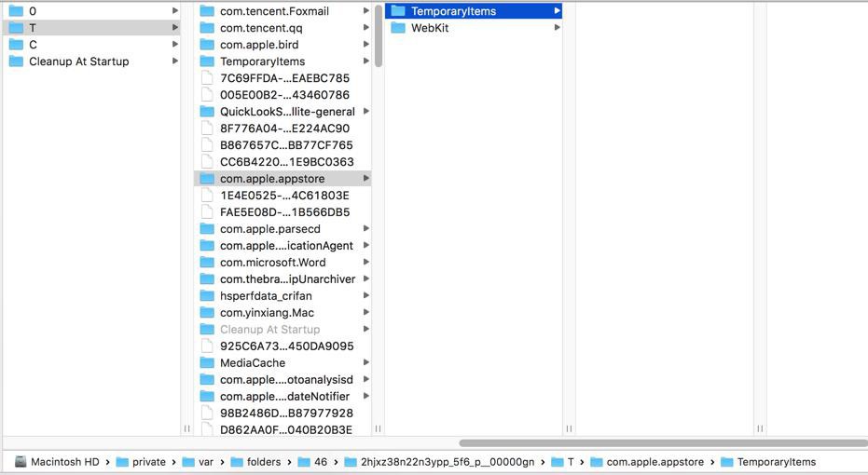Select the 1E4E0525-...4C61803E file icon

pos(207,196)
